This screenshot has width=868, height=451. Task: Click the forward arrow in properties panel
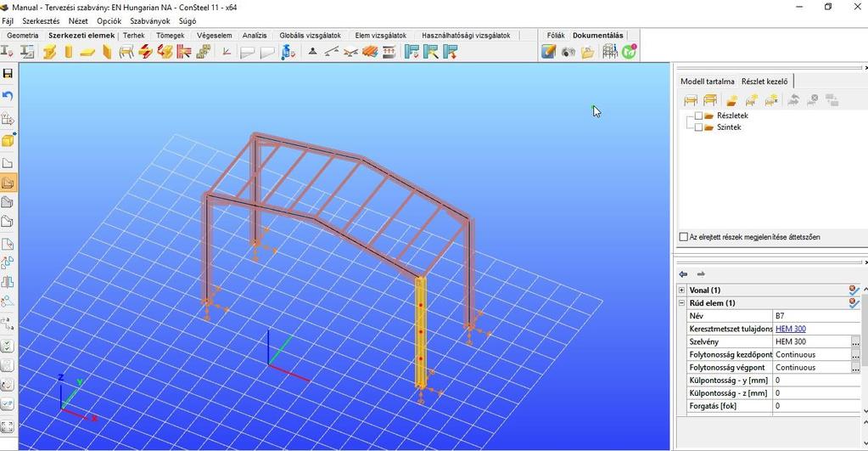(701, 274)
